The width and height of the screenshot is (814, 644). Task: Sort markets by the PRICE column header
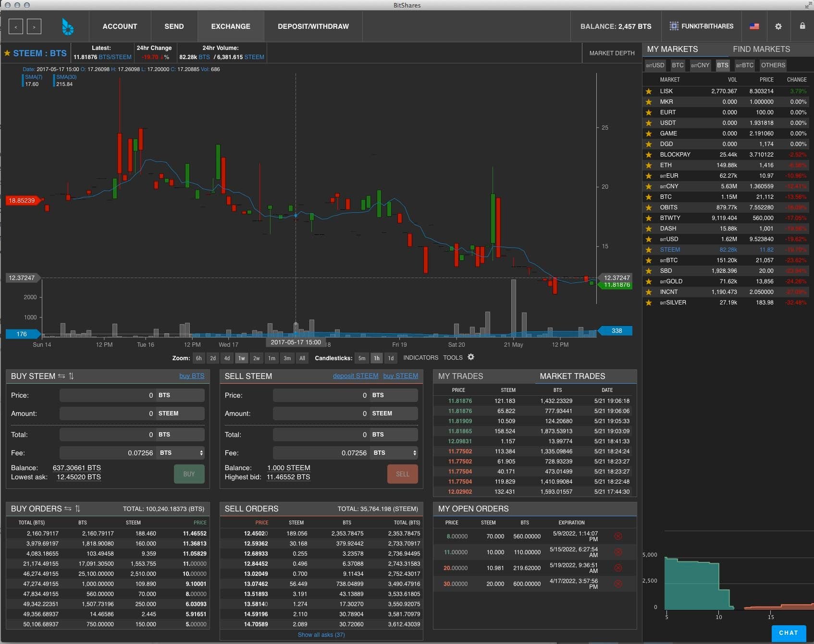coord(766,80)
